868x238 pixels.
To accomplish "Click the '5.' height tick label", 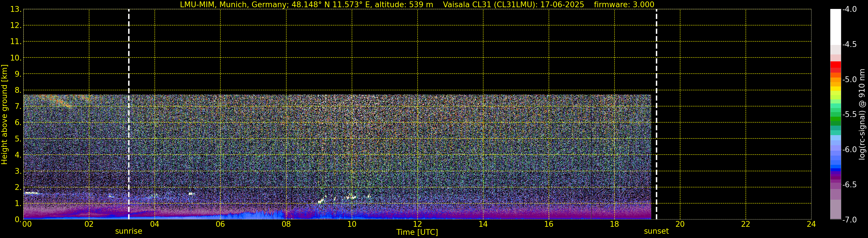I will 18,139.
